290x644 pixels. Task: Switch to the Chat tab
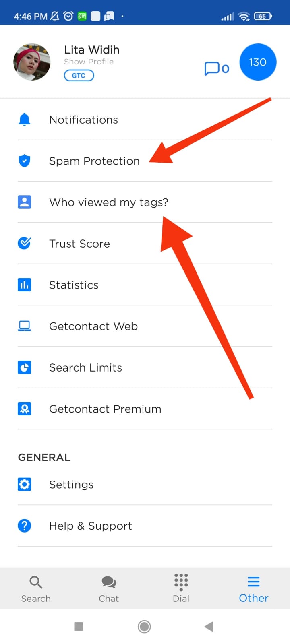(109, 589)
